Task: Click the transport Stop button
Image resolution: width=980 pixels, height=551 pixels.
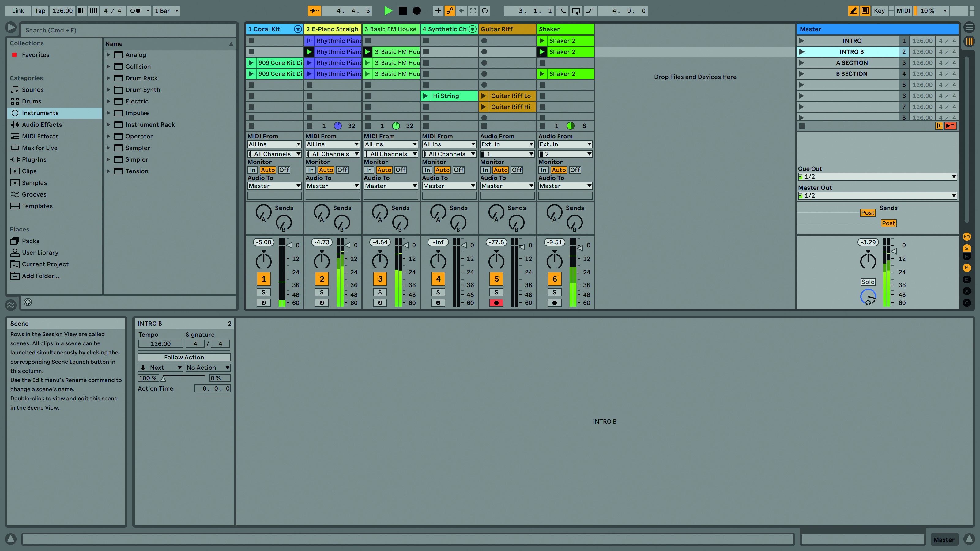Action: click(x=402, y=11)
